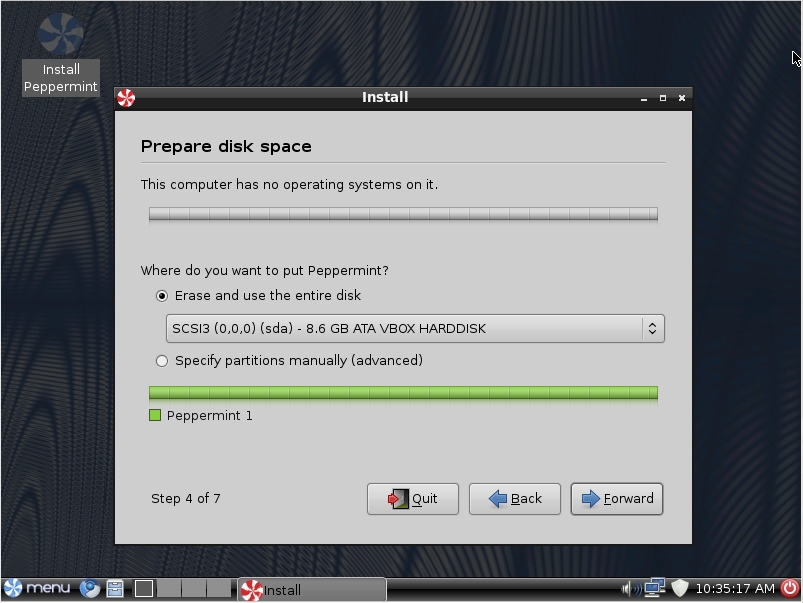Switch to the first workspace in pager

(x=144, y=588)
